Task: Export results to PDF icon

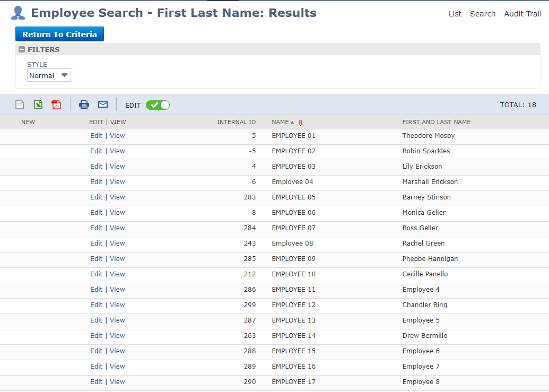Action: click(56, 104)
